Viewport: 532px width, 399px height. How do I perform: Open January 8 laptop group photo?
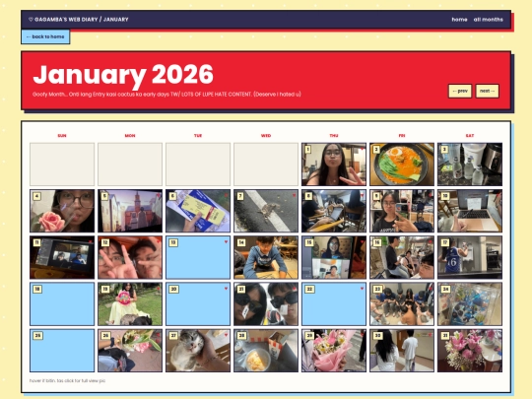(334, 211)
